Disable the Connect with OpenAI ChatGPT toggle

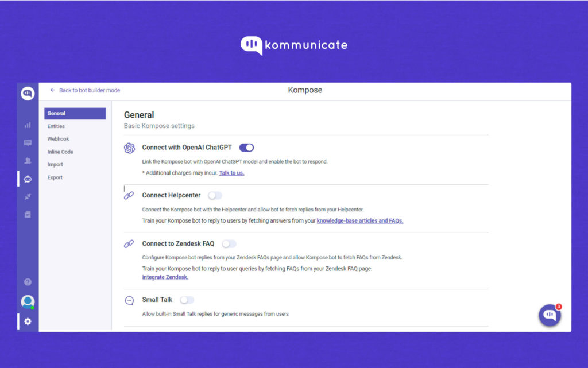pos(246,148)
